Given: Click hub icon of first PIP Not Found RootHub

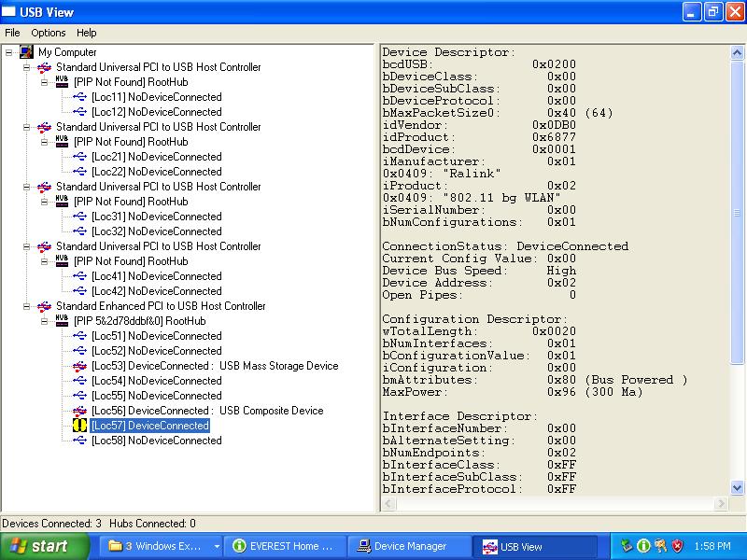Looking at the screenshot, I should pyautogui.click(x=62, y=81).
